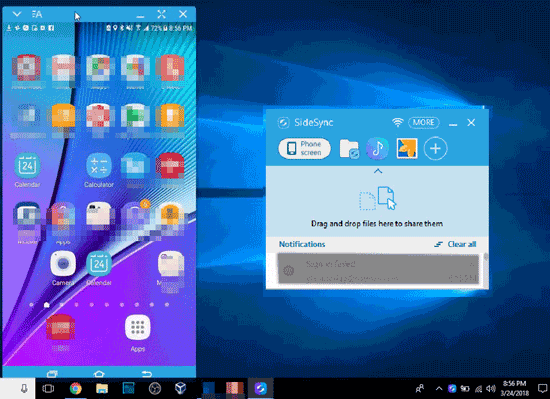
Task: Close the SideSync dashboard window
Action: point(471,122)
